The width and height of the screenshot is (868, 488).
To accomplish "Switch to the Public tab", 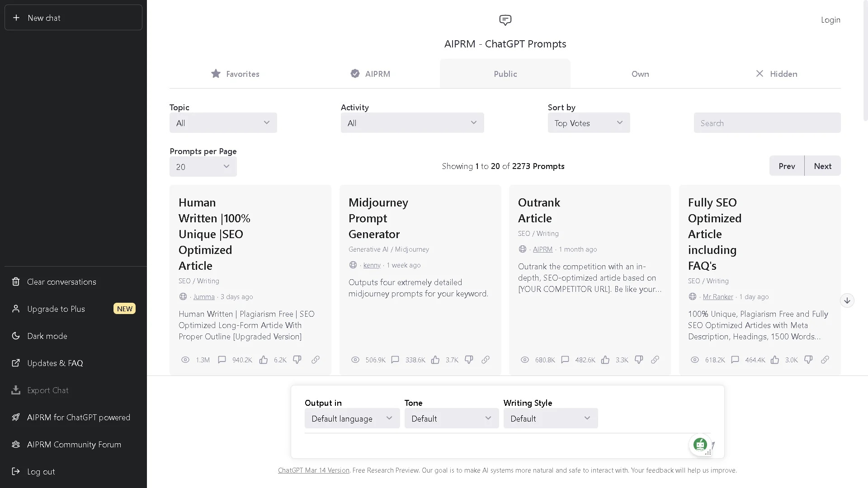I will tap(505, 74).
